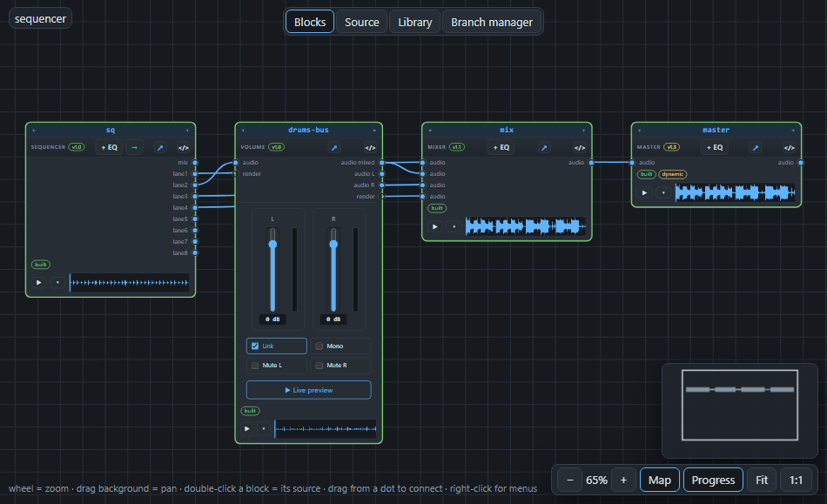Image resolution: width=827 pixels, height=504 pixels.
Task: Click the sq lane7 output port
Action: [195, 241]
